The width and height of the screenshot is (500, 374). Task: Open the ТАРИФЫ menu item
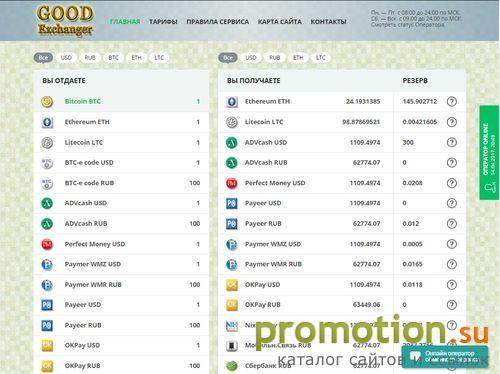pos(163,22)
